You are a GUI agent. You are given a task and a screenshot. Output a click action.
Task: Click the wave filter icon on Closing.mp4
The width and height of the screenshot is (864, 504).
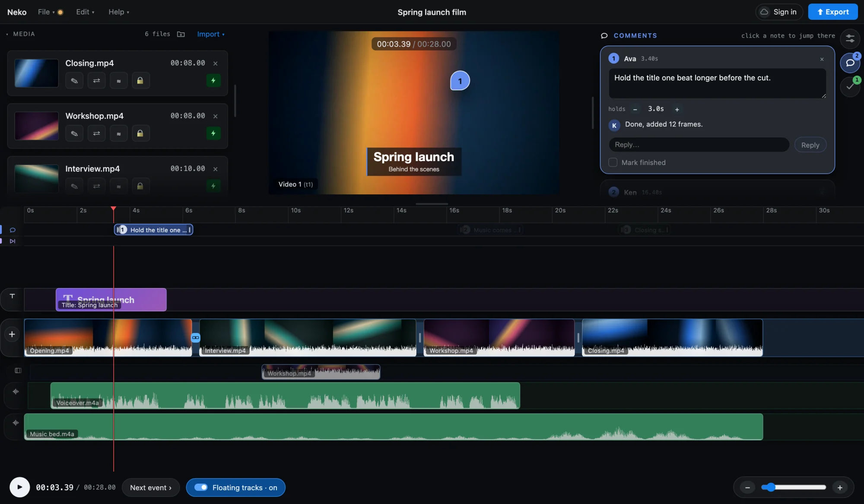118,81
